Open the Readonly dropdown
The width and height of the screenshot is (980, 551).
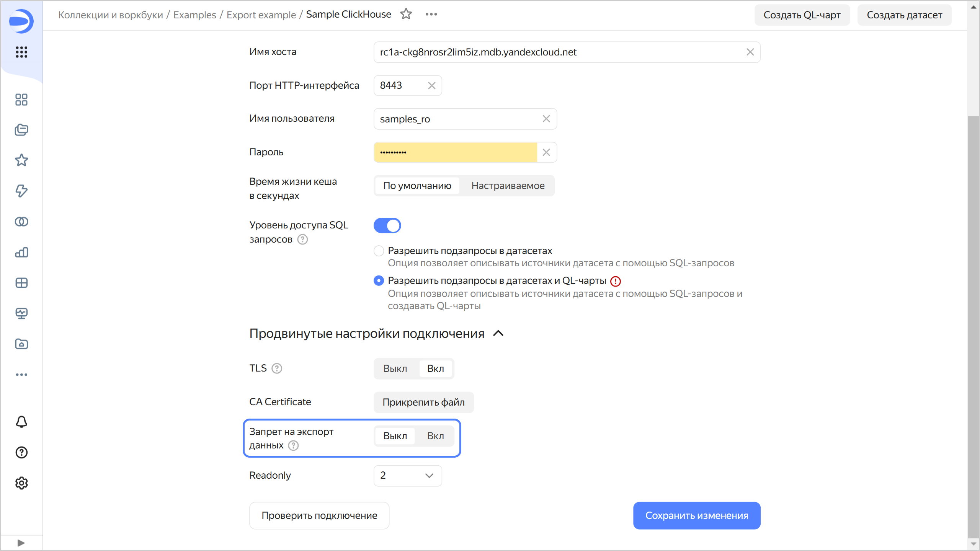tap(407, 475)
